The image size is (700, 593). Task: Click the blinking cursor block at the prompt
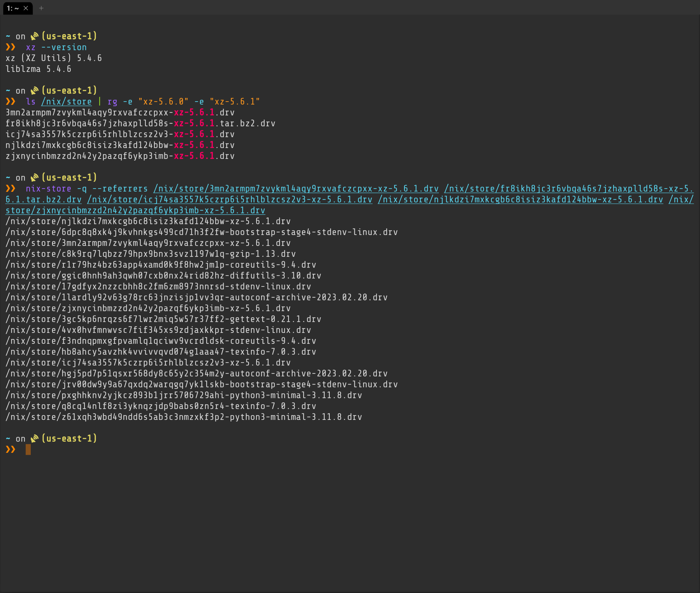[28, 449]
